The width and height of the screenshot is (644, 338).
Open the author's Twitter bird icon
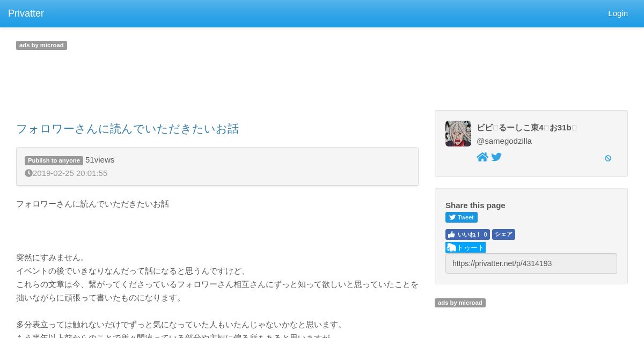[x=496, y=157]
